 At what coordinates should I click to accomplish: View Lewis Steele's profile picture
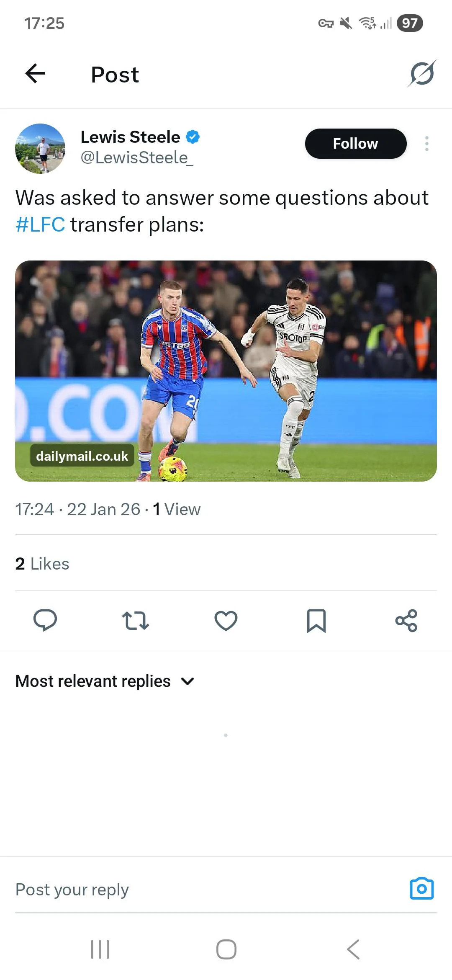[x=40, y=148]
